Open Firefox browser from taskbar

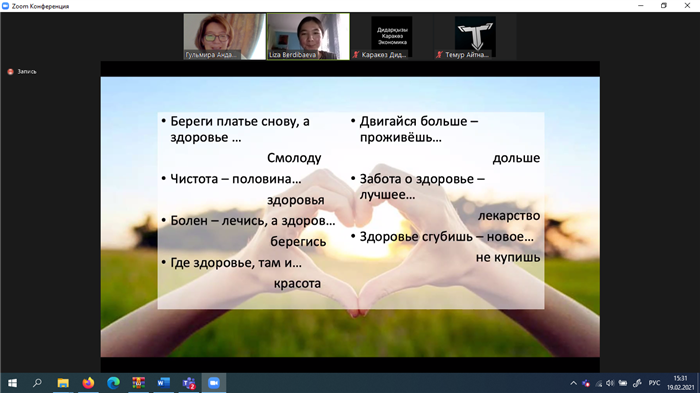(x=88, y=383)
